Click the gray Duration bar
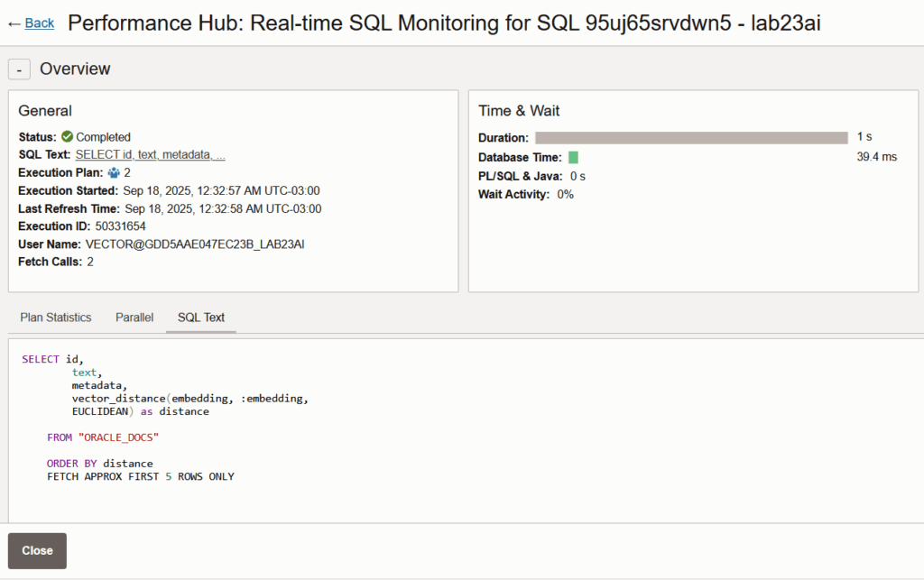 pos(691,138)
